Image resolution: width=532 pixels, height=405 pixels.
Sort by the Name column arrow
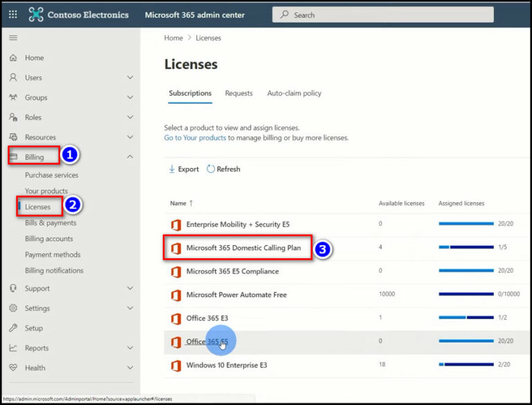[x=191, y=203]
